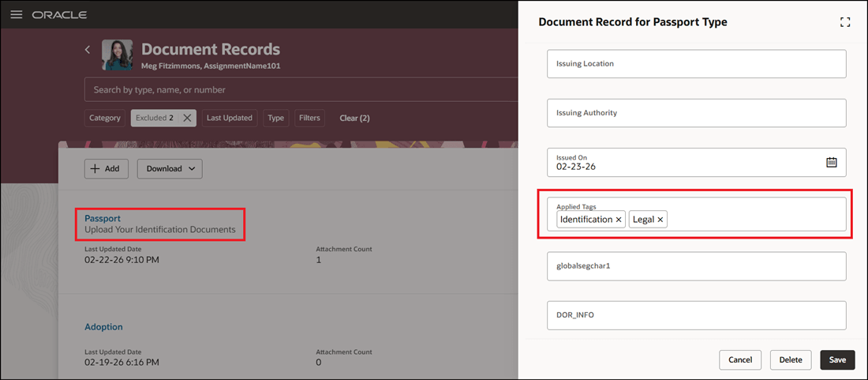
Task: Remove the Identification tag
Action: (619, 220)
